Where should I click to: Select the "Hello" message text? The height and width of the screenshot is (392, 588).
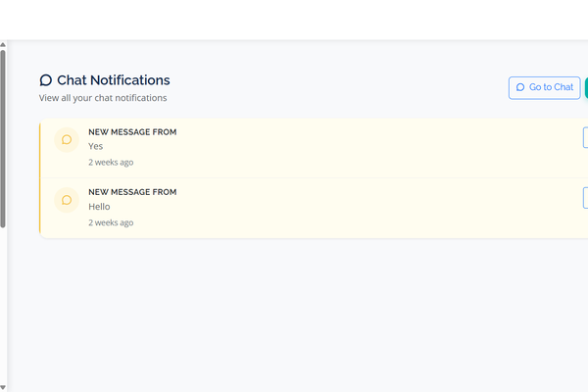[x=99, y=207]
